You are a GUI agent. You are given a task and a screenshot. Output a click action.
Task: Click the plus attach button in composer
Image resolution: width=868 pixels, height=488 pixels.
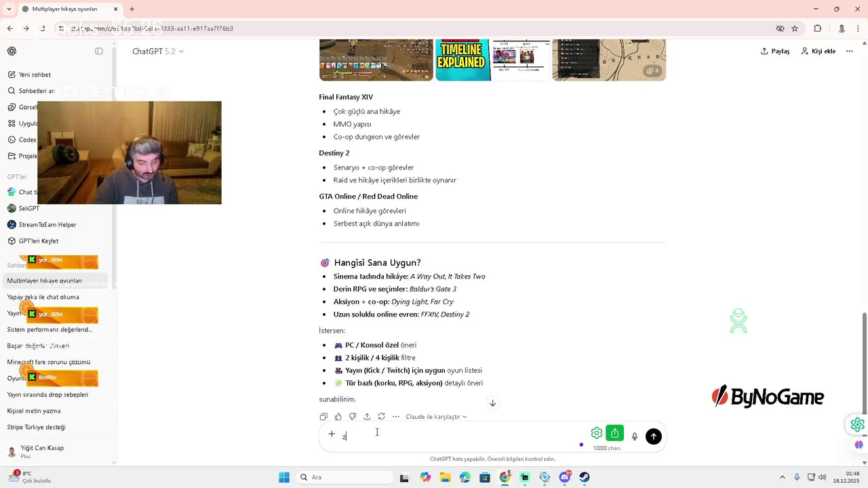click(x=332, y=434)
